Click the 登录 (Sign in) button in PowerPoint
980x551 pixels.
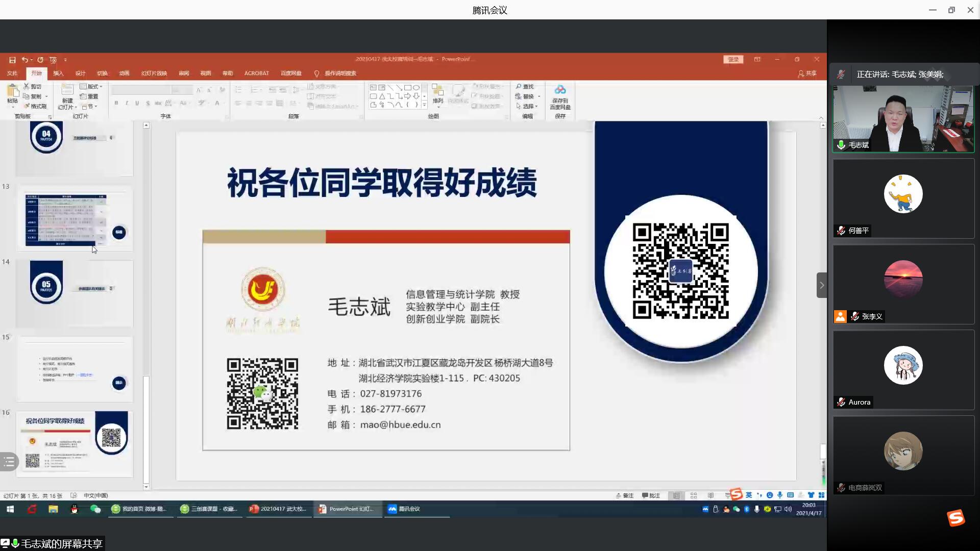[x=733, y=60]
